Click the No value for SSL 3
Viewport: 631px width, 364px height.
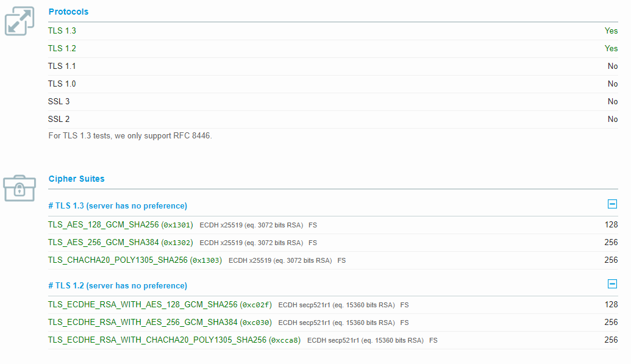tap(613, 101)
